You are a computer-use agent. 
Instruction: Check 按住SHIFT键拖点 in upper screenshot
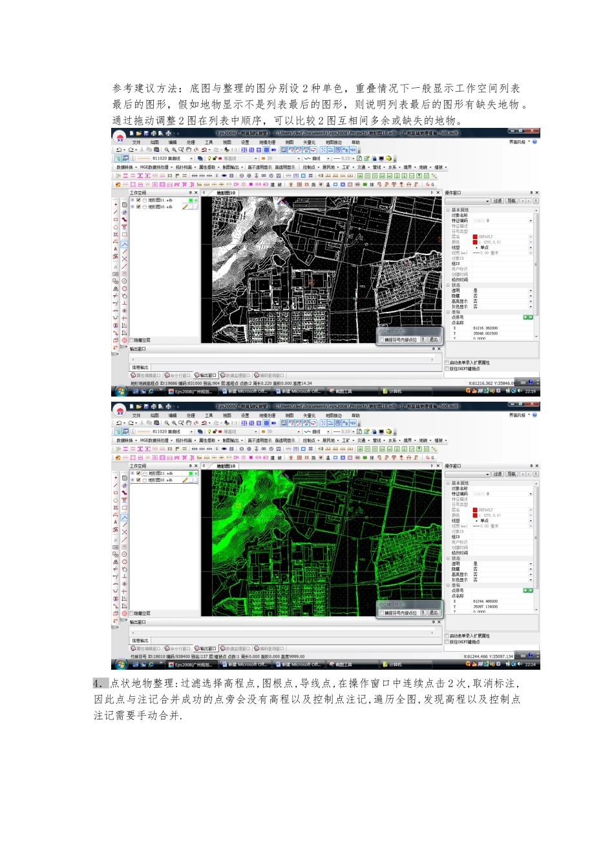point(447,369)
